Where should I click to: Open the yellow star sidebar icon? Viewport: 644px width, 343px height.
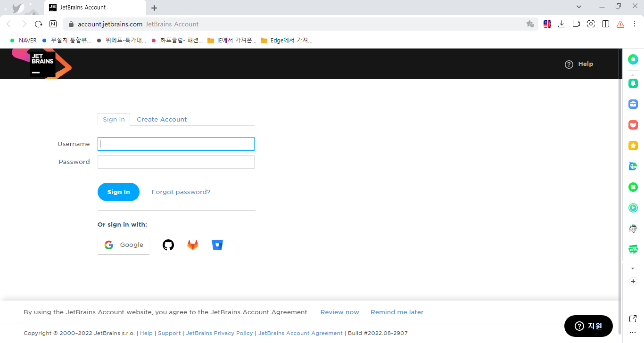point(633,146)
